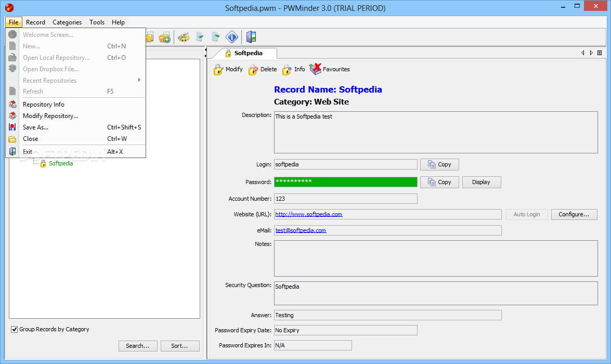Click the Answer field showing Testing
Viewport: 611px width, 364px height.
tap(388, 315)
